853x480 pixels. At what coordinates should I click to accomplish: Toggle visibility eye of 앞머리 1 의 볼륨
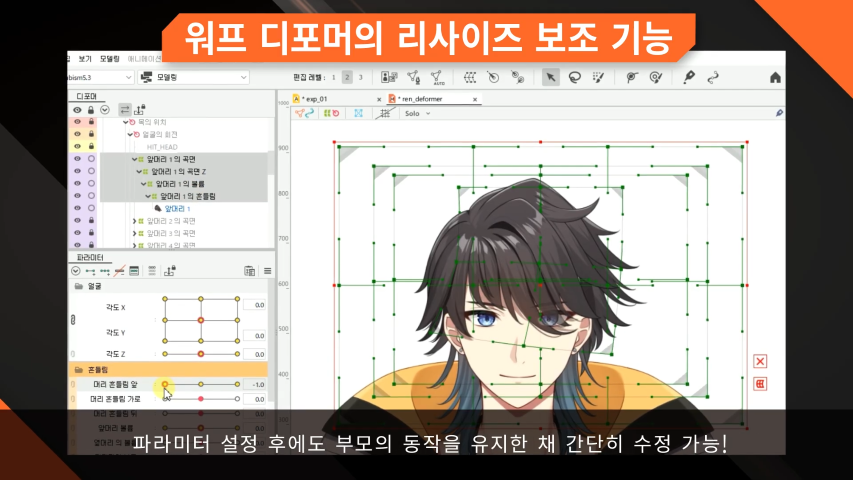point(77,183)
